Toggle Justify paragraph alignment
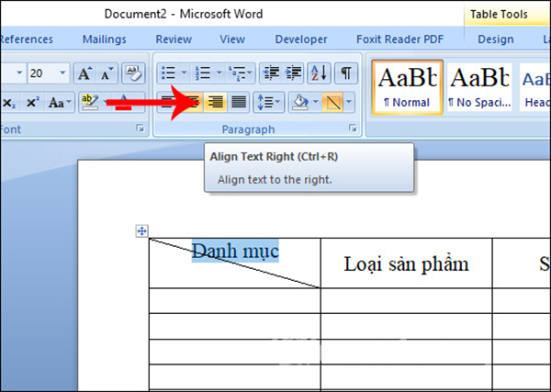 [239, 102]
